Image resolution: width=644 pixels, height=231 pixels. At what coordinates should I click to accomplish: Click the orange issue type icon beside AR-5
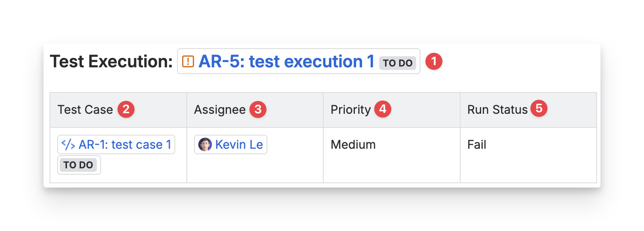click(x=188, y=62)
